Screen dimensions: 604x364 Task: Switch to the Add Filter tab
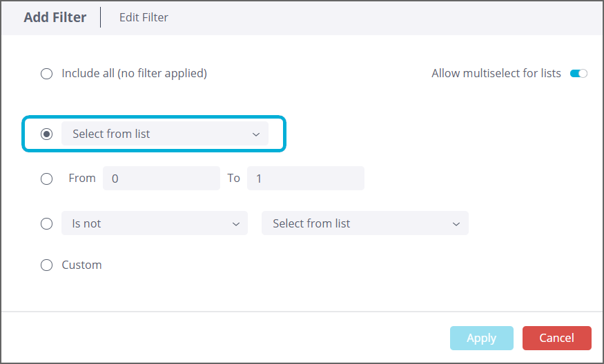[55, 17]
